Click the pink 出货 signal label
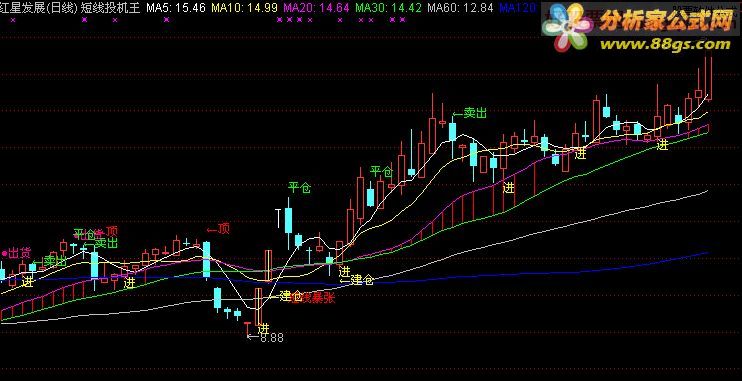This screenshot has width=742, height=381. point(16,253)
